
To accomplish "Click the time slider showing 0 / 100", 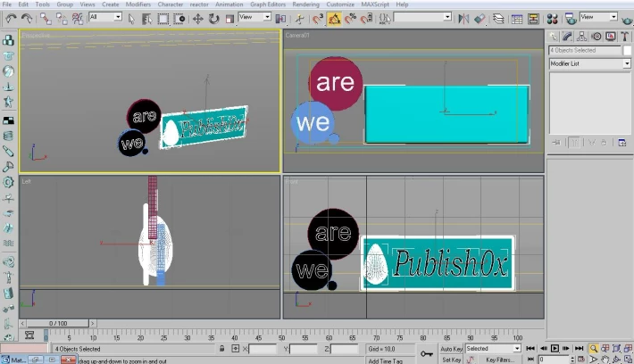I will pos(58,323).
